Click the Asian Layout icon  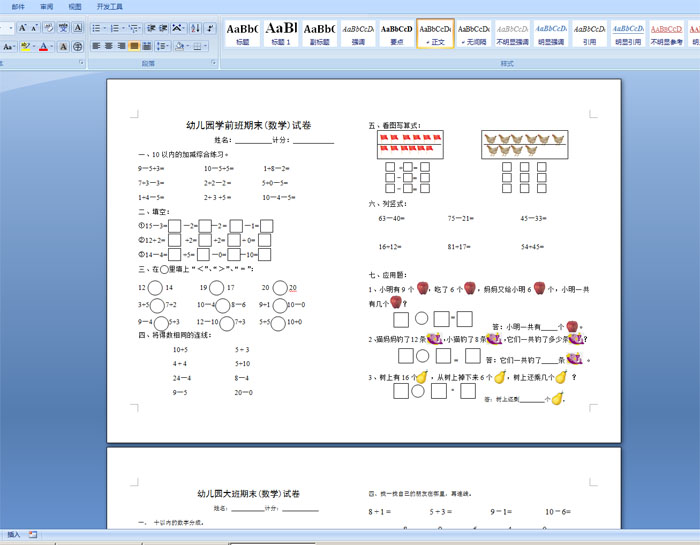(177, 29)
